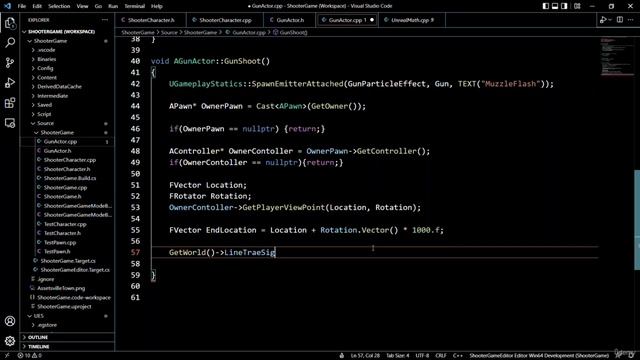The height and width of the screenshot is (360, 640).
Task: Change UTF-8 file encoding
Action: click(x=422, y=356)
